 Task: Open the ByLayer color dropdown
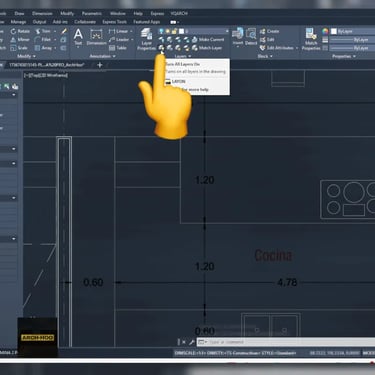click(x=353, y=31)
